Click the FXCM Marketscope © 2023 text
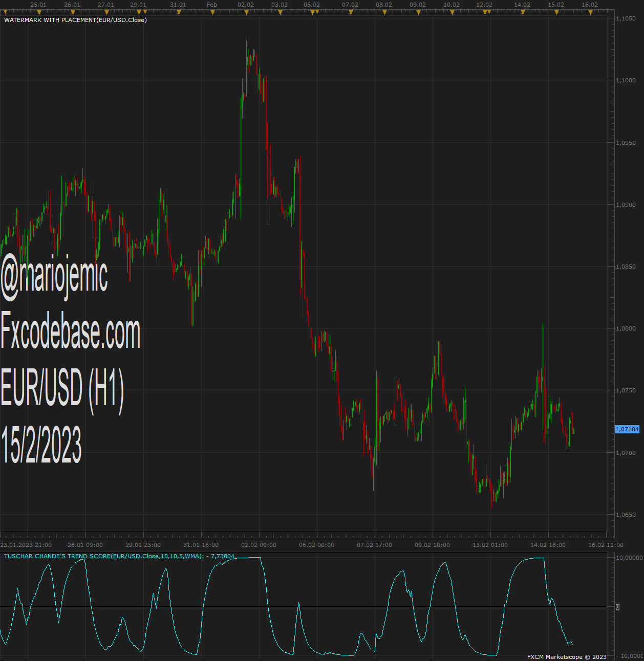644x661 pixels. pyautogui.click(x=567, y=657)
